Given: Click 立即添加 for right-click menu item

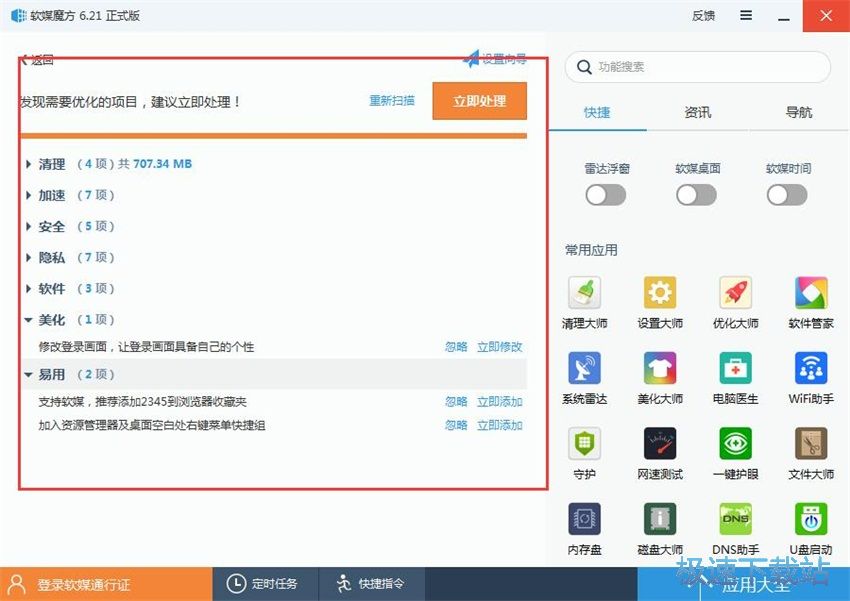Looking at the screenshot, I should click(x=500, y=425).
